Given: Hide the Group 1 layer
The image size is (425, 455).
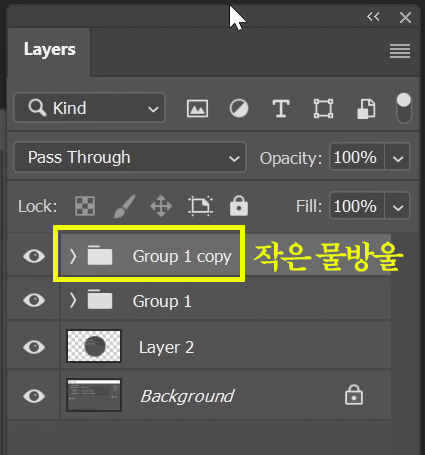Looking at the screenshot, I should click(x=34, y=300).
